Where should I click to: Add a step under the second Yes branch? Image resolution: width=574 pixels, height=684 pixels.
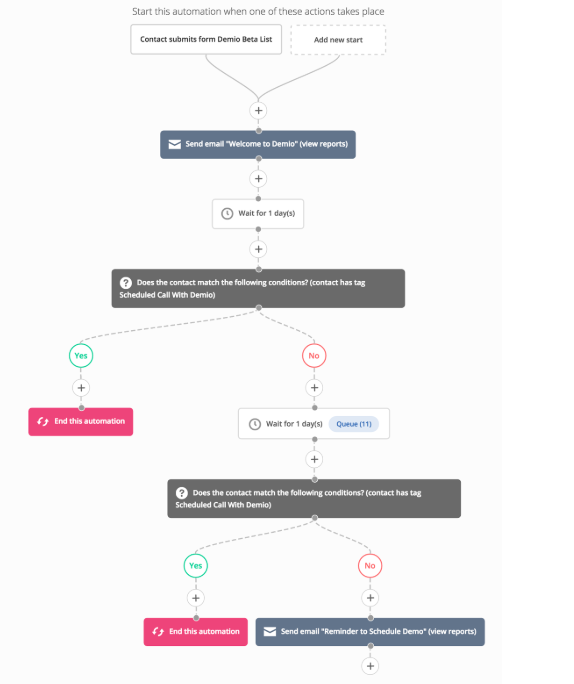196,598
